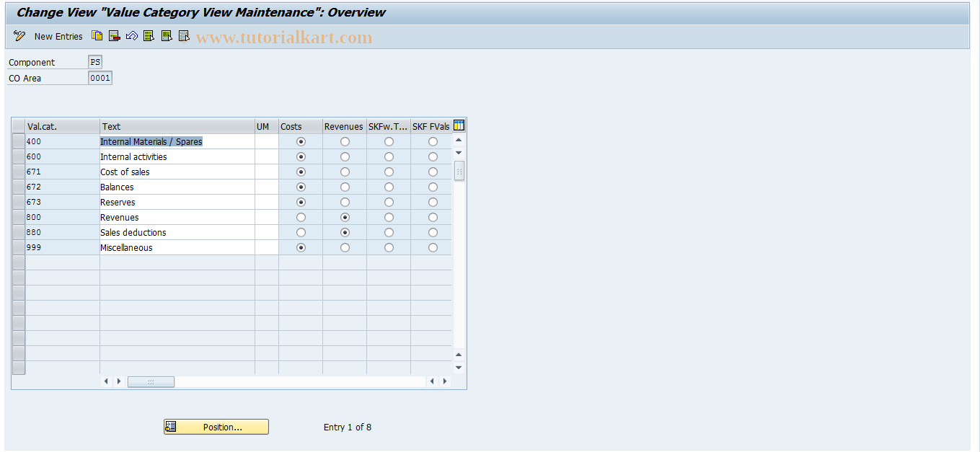The width and height of the screenshot is (980, 452).
Task: Click the UM column header
Action: click(267, 126)
